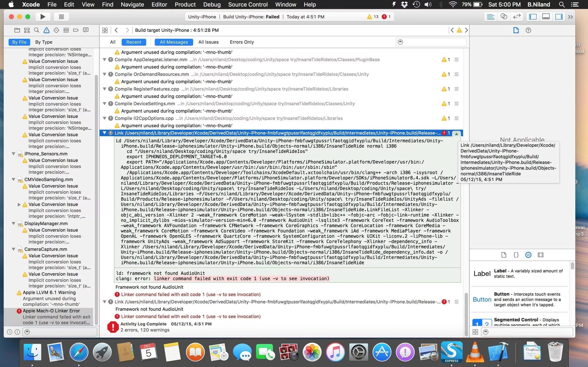Switch to the All Issues tab
This screenshot has width=588, height=367.
(208, 42)
